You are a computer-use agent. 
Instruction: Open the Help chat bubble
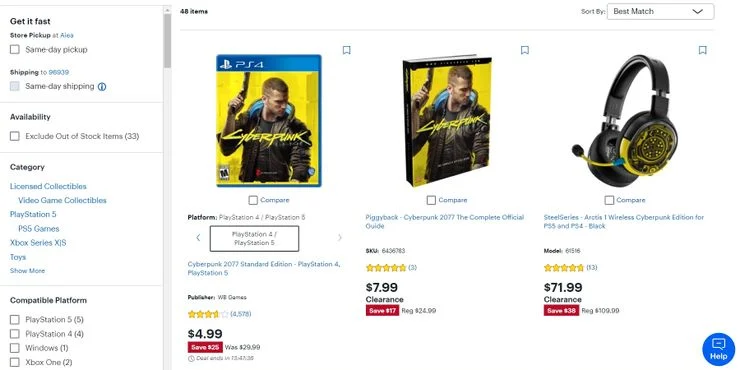[x=718, y=349]
